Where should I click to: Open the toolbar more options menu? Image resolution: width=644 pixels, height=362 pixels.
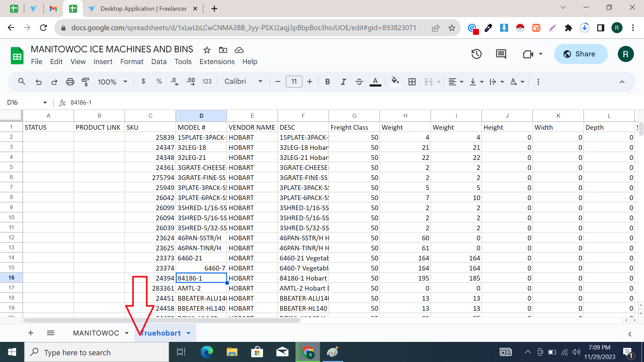538,82
